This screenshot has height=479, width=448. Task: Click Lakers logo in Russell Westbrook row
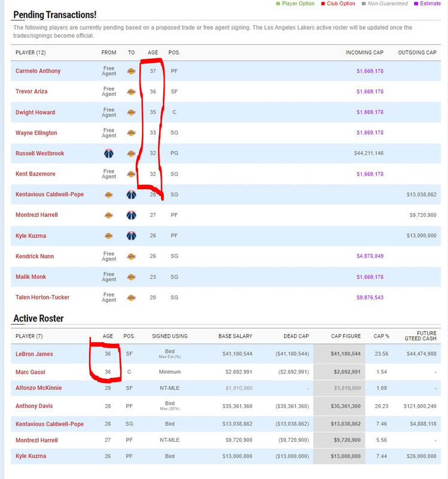point(131,153)
